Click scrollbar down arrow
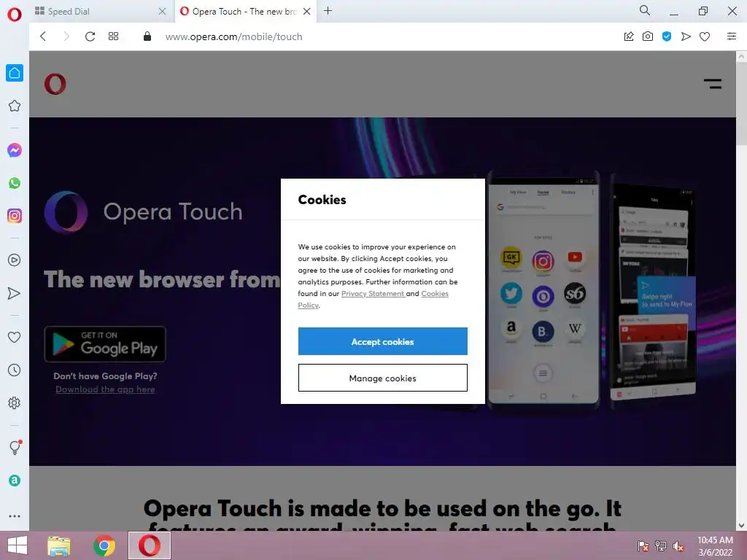 (741, 526)
